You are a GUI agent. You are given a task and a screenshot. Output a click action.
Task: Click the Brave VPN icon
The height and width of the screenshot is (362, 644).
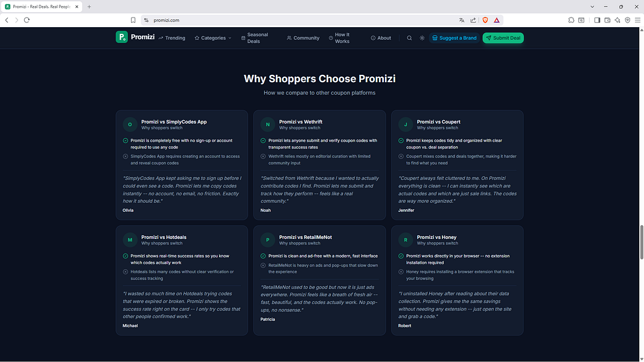tap(628, 20)
